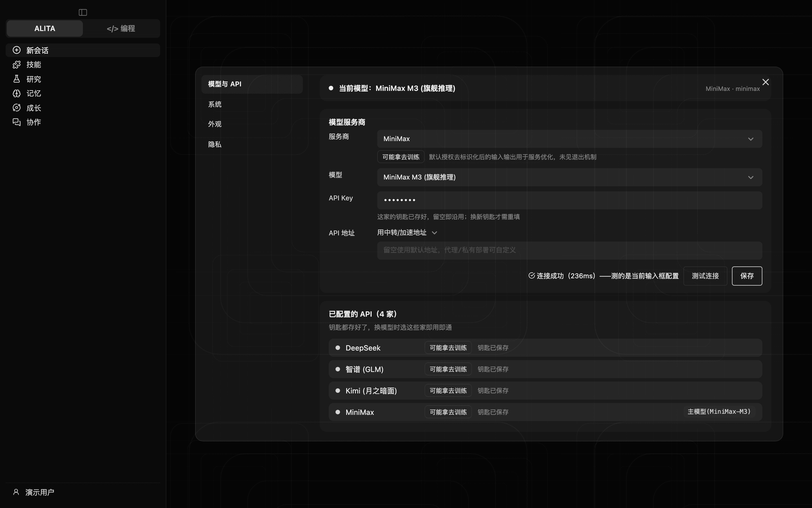
Task: Select the 智谱 (GLM) configured API row
Action: tap(545, 369)
